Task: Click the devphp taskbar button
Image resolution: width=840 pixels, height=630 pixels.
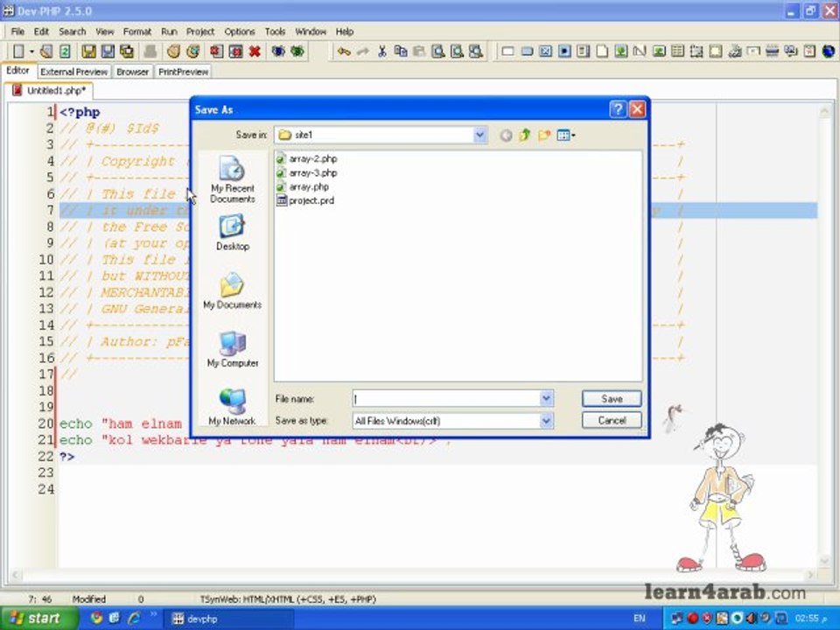Action: [x=227, y=619]
